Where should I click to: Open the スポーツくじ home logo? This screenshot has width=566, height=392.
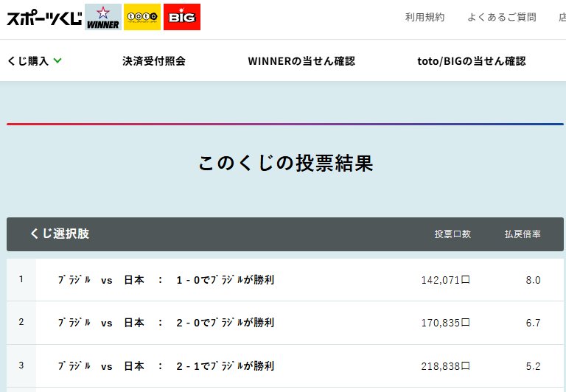pyautogui.click(x=44, y=18)
